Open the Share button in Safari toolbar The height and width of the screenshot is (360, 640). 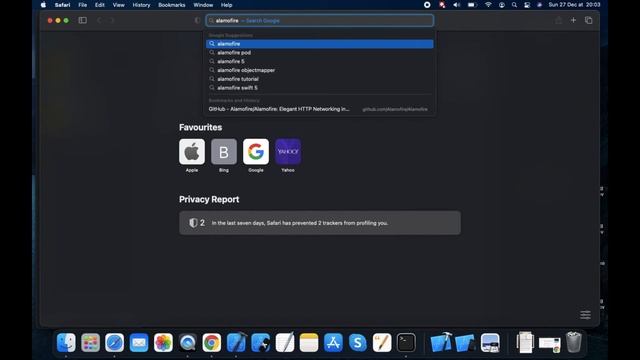[x=558, y=20]
